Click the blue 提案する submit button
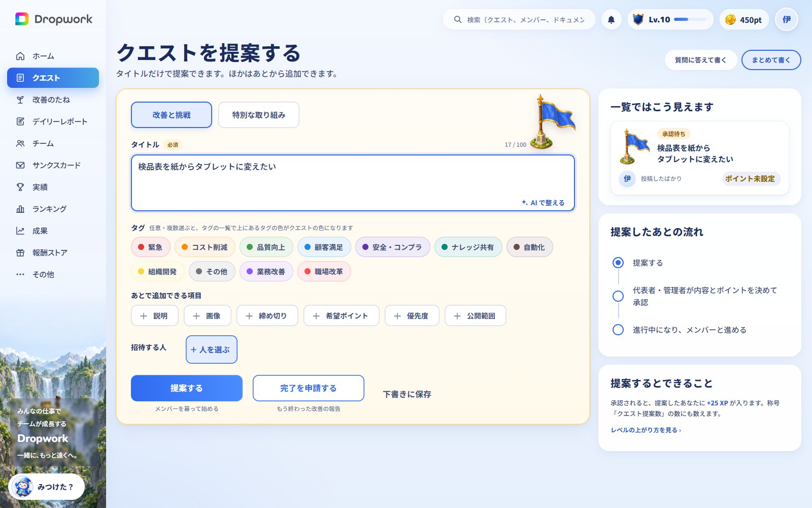The image size is (812, 508). click(187, 388)
